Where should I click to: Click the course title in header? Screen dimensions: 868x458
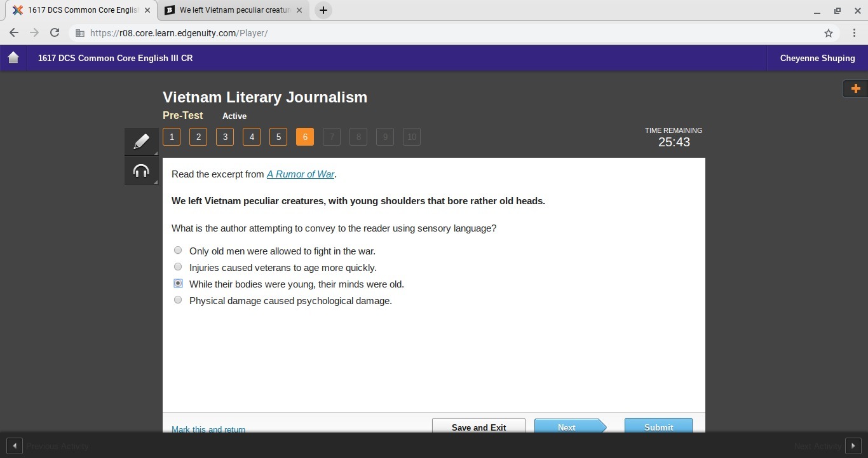click(x=115, y=58)
